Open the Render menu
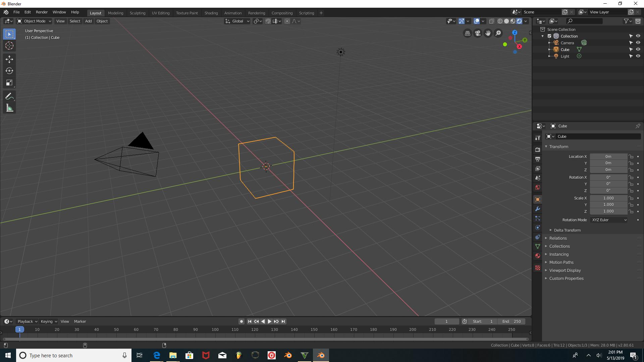 pos(41,12)
